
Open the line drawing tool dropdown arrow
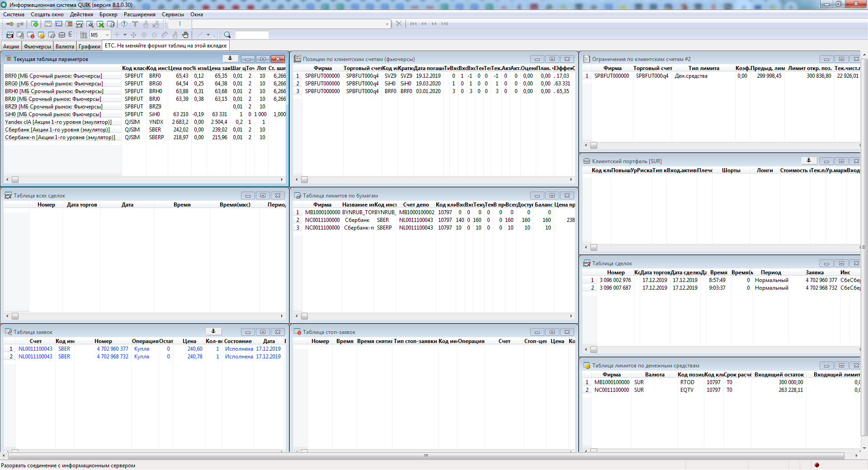(208, 35)
